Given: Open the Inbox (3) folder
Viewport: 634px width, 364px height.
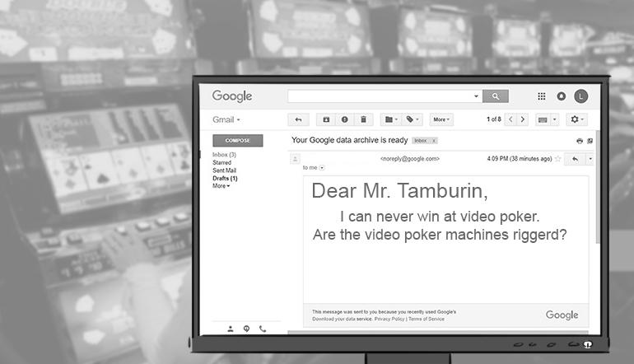Looking at the screenshot, I should (x=225, y=155).
